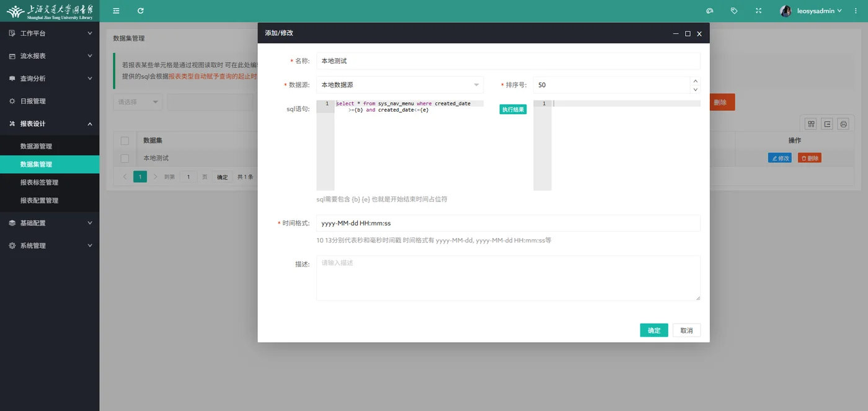
Task: Toggle the sidebar collapse hamburger icon
Action: [x=116, y=11]
